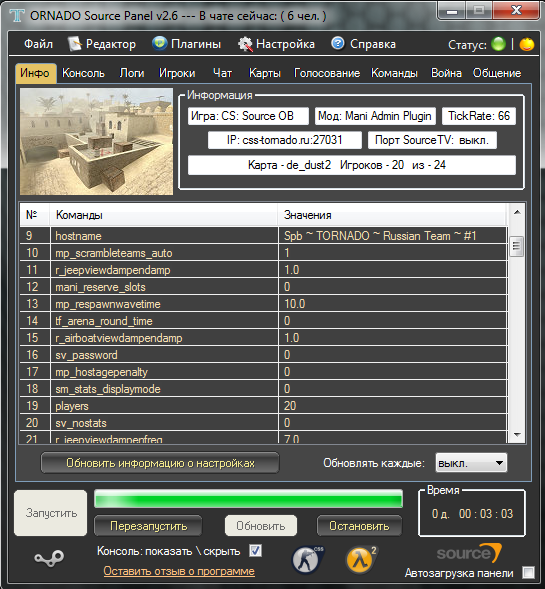This screenshot has height=589, width=545.
Task: Click the Tornado T logo icon
Action: (x=17, y=16)
